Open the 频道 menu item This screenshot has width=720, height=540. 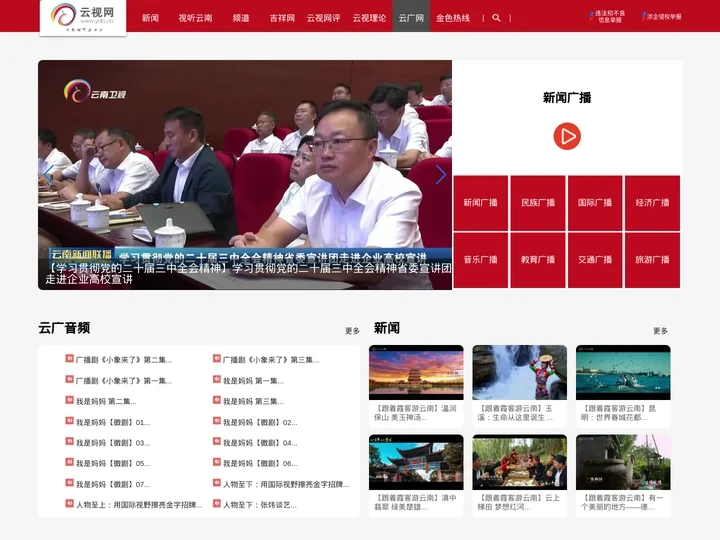tap(241, 18)
